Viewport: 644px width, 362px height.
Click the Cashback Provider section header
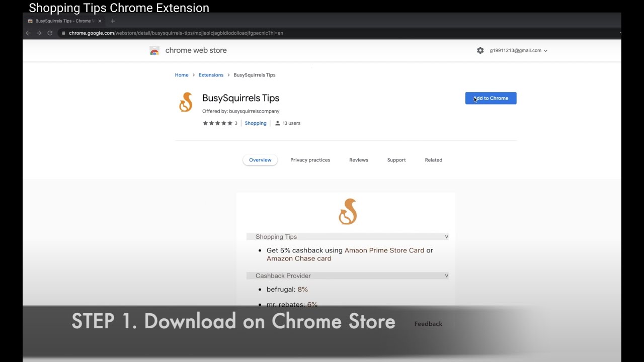[x=348, y=276]
